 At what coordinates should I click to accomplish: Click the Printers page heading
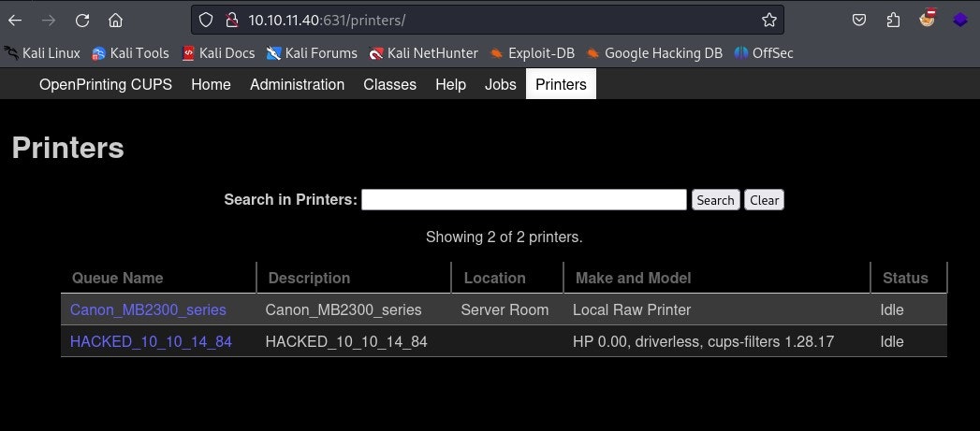pos(68,148)
